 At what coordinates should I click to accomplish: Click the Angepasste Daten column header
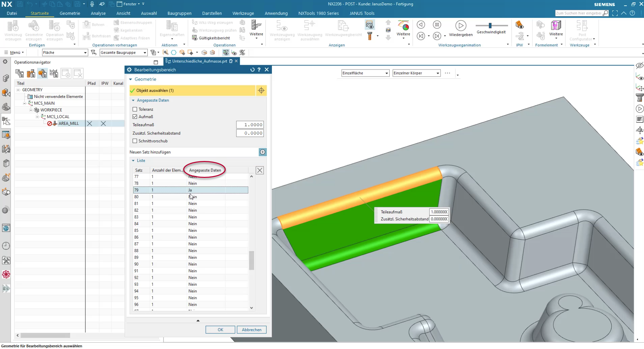[205, 170]
